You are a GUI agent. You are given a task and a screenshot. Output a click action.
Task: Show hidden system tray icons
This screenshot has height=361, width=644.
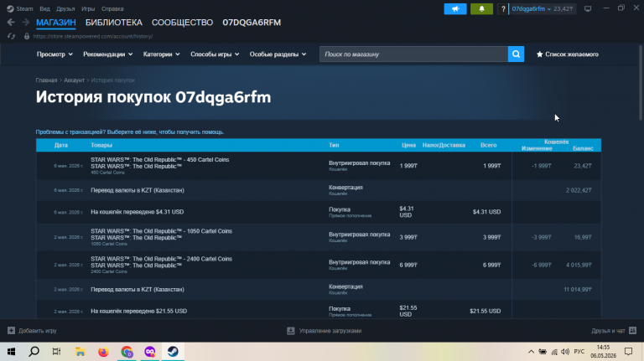(531, 352)
